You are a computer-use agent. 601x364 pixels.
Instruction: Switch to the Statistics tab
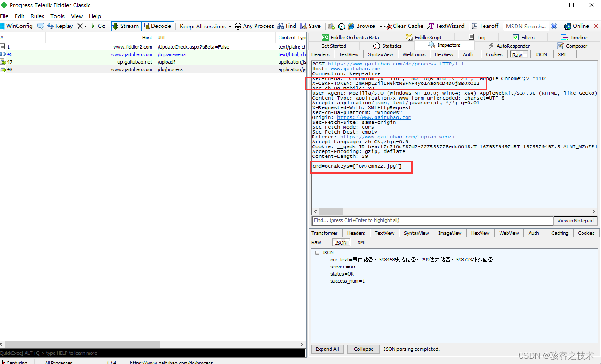pos(387,46)
